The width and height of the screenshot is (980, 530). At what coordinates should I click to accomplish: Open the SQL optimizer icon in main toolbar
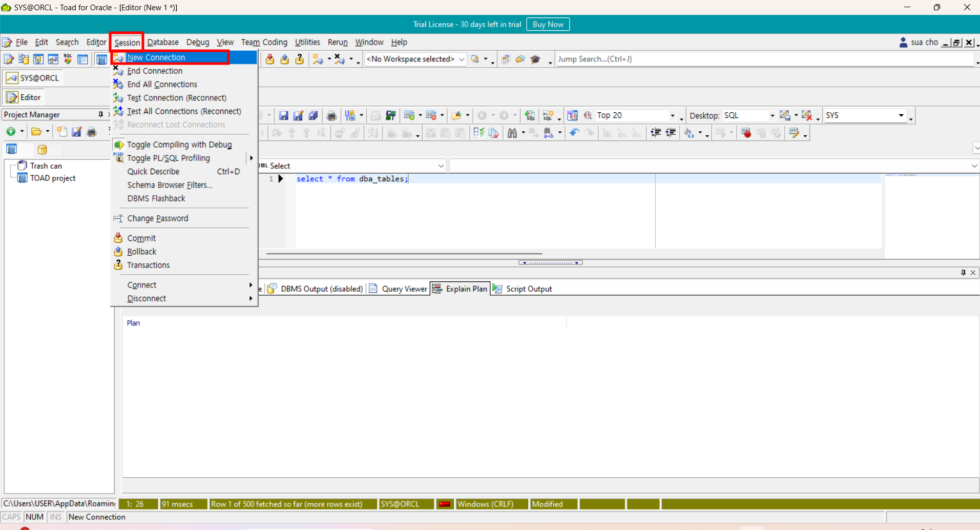click(x=68, y=59)
